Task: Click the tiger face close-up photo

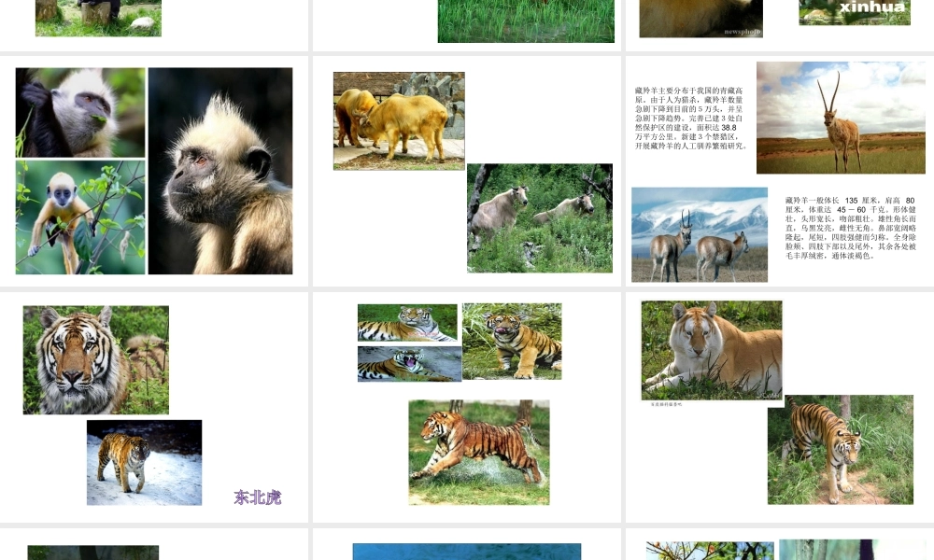Action: (x=96, y=360)
